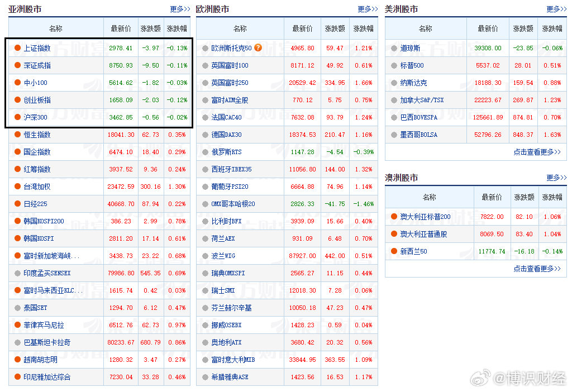Click the orange status dot for 印尼雅加达综合

click(17, 377)
